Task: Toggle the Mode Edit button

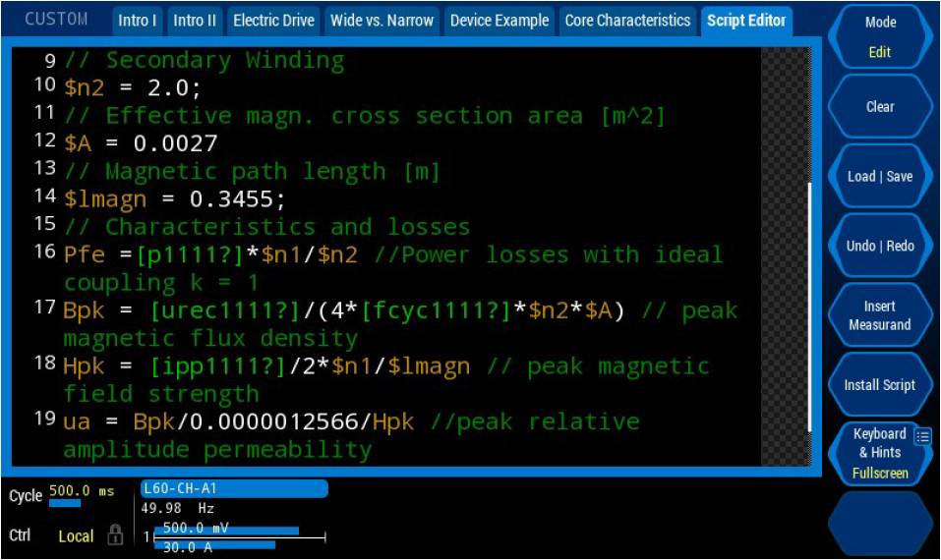Action: (x=880, y=37)
